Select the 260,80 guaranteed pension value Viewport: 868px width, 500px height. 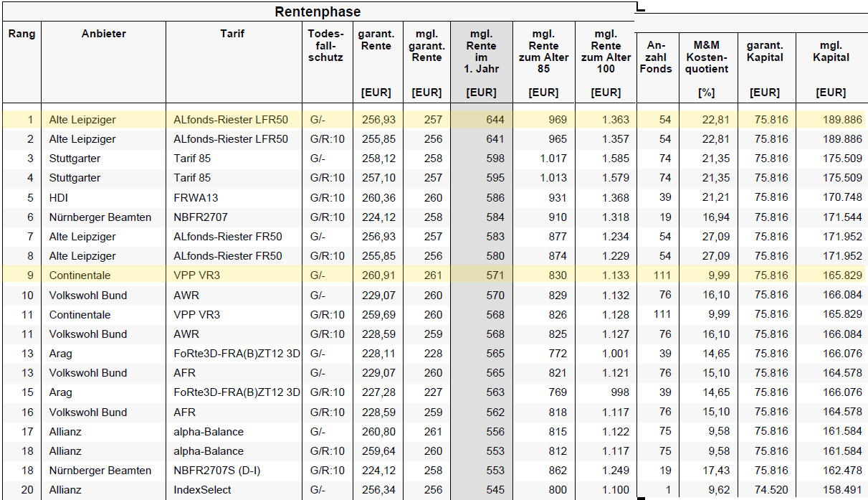click(x=379, y=432)
